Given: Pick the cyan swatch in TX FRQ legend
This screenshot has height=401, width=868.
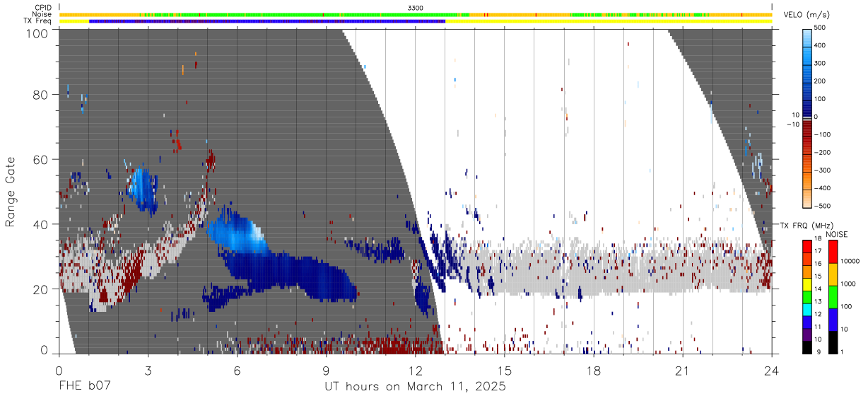Looking at the screenshot, I should tap(809, 309).
